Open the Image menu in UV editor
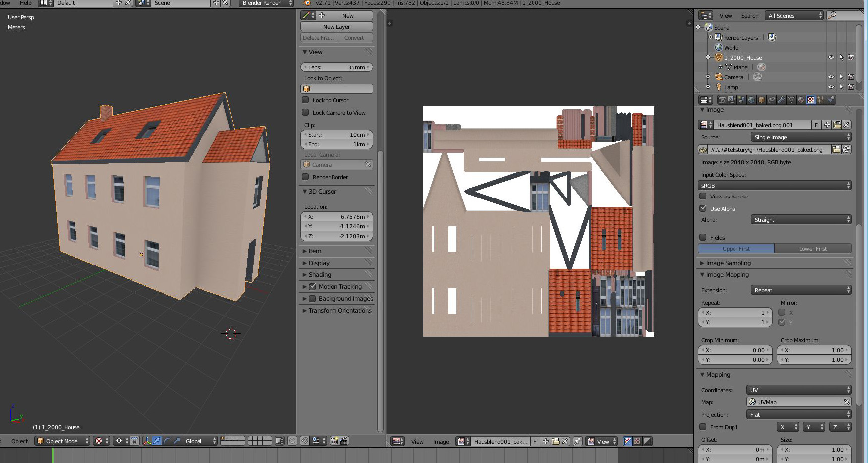The width and height of the screenshot is (868, 463). click(440, 441)
